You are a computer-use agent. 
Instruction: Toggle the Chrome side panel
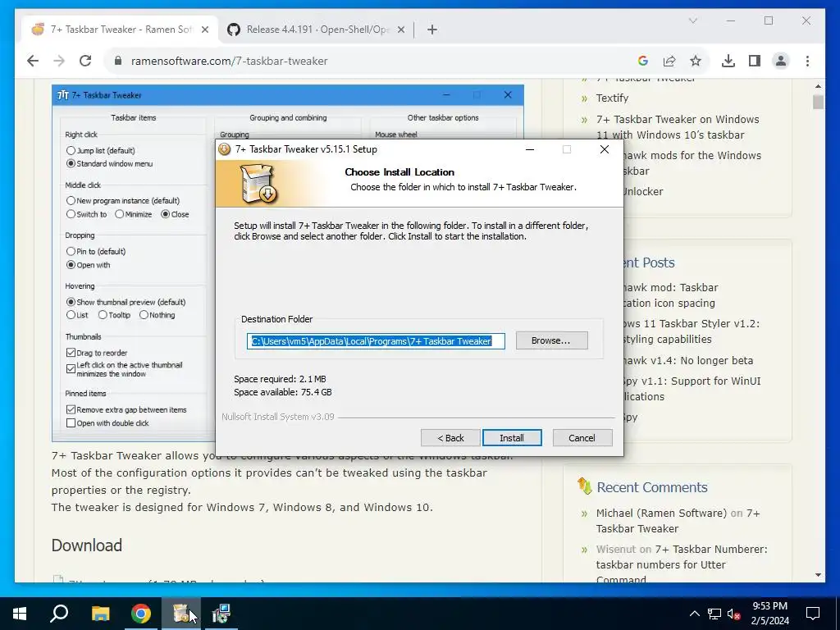click(755, 61)
